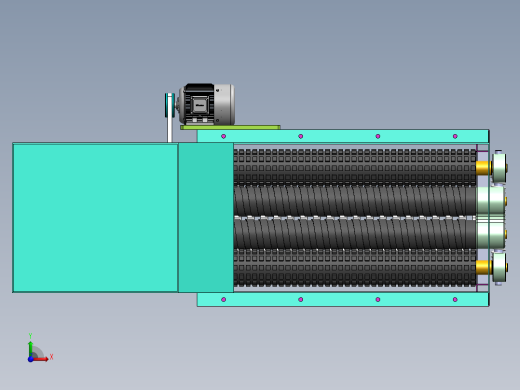Click the leftmost magenta hole on upper rail

[x=224, y=136]
